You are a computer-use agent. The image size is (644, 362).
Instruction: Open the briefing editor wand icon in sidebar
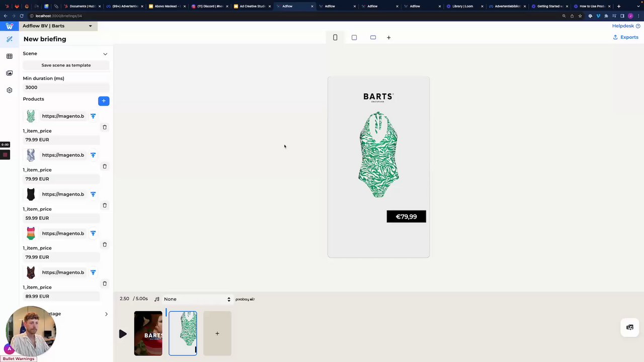[x=9, y=39]
